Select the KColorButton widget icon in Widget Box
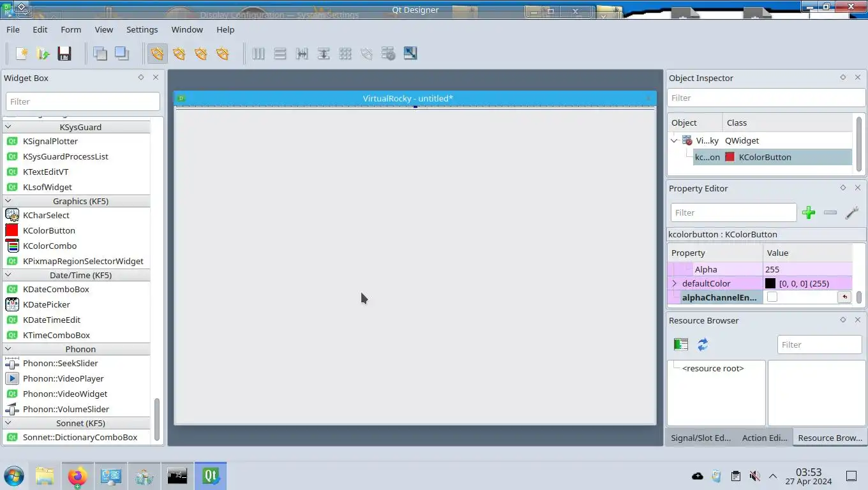Viewport: 868px width, 490px height. [x=11, y=230]
